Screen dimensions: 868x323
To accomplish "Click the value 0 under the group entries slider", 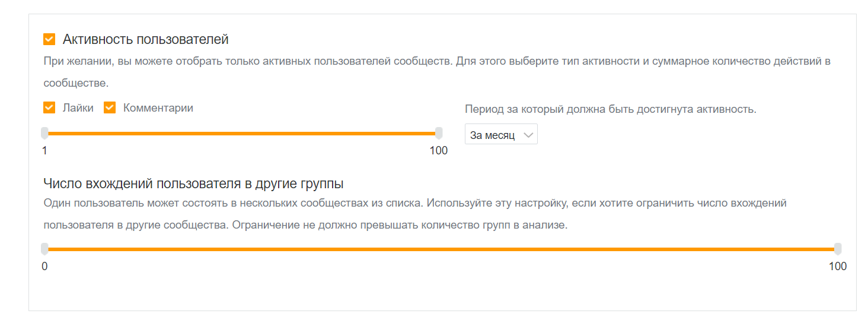I will click(44, 267).
